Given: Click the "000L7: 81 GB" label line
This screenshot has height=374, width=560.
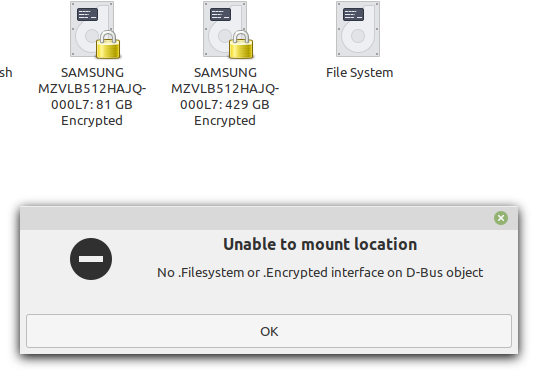Looking at the screenshot, I should (x=92, y=105).
